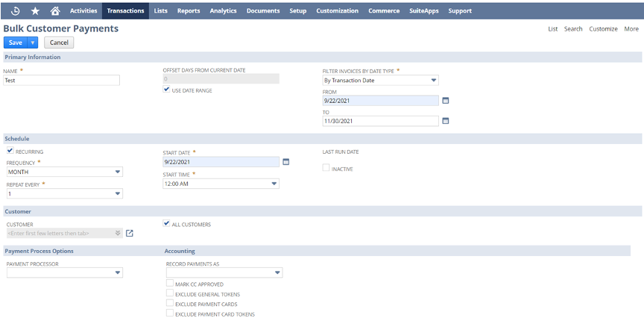Expand Filter Invoices By Date Type dropdown
This screenshot has width=644, height=321.
433,81
